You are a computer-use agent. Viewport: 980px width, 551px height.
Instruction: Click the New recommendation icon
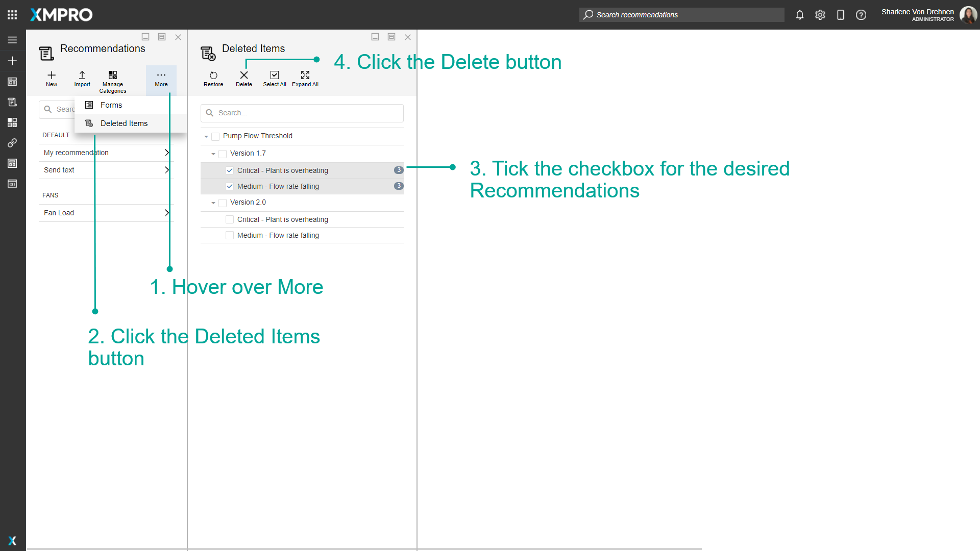(x=51, y=79)
